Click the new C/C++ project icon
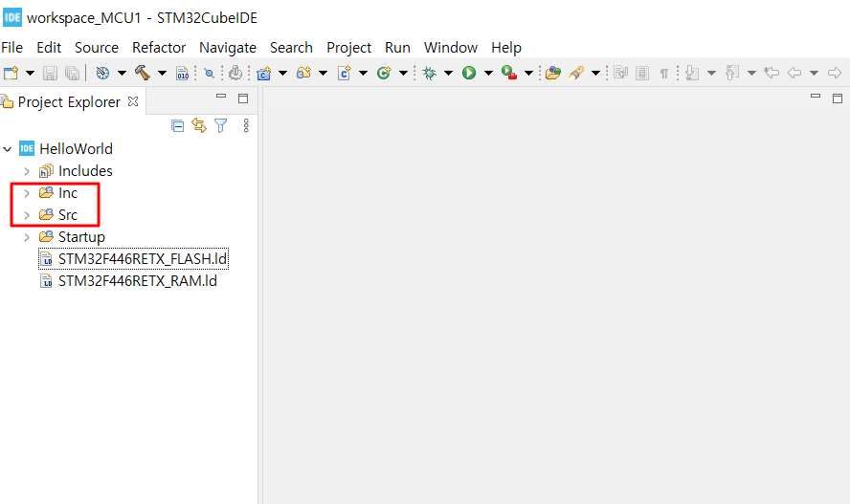The height and width of the screenshot is (504, 850). coord(264,73)
